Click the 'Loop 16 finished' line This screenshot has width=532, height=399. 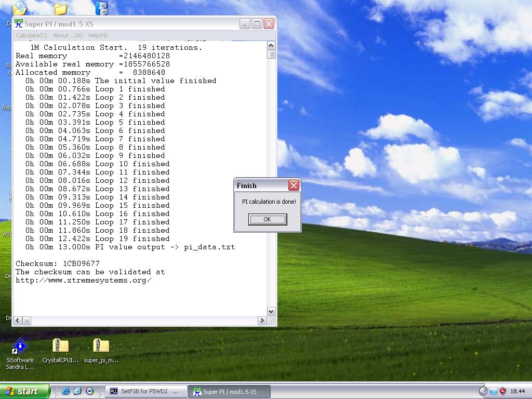coord(97,214)
